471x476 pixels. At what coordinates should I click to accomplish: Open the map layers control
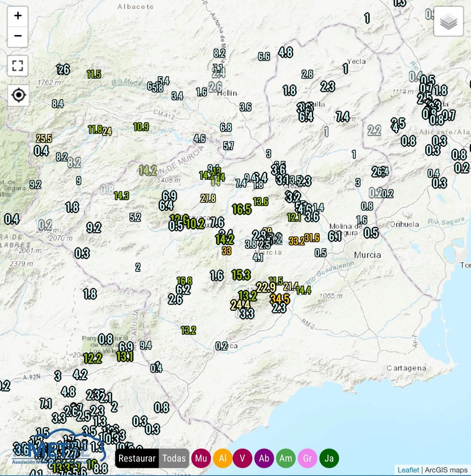449,21
